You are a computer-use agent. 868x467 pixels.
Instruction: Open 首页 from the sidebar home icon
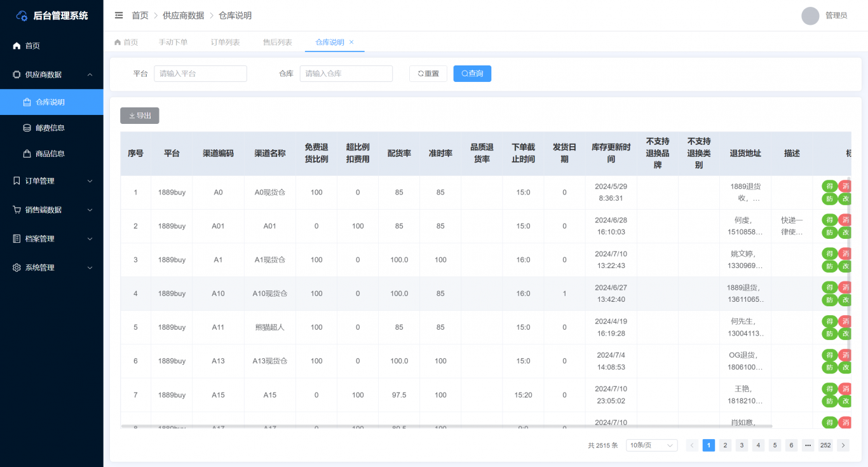(x=17, y=46)
